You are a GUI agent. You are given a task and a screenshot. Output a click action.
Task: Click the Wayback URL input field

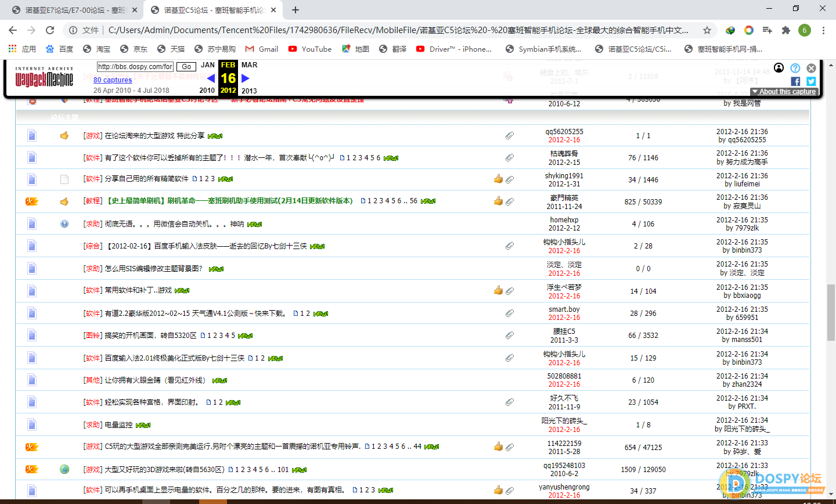coord(135,67)
